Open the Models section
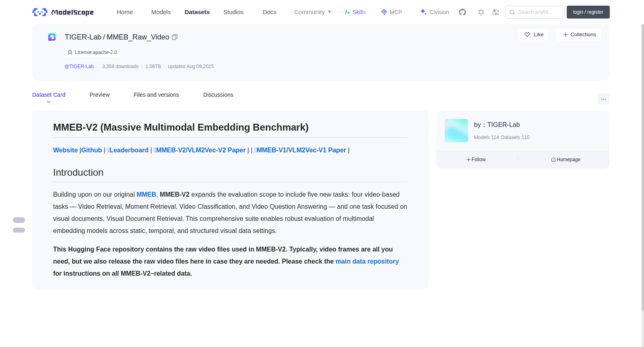 161,12
